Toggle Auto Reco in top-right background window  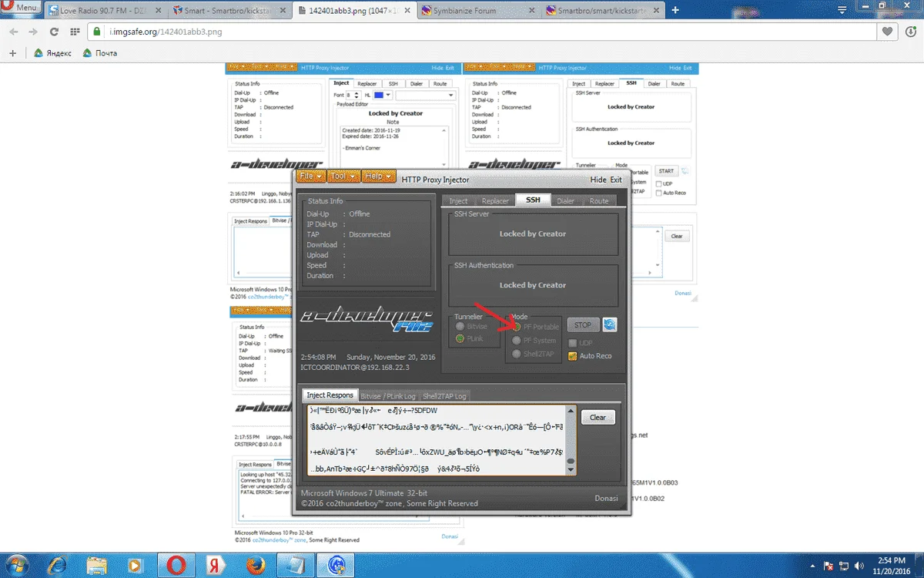[x=658, y=193]
